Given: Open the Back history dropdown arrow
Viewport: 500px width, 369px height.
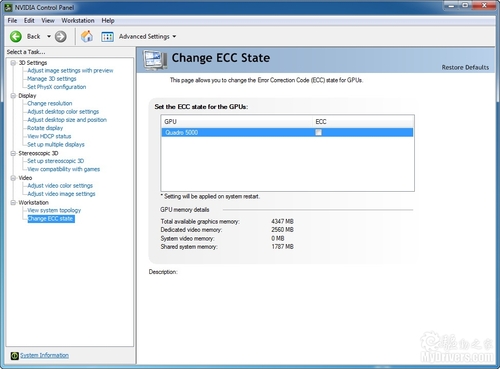Looking at the screenshot, I should [x=49, y=36].
